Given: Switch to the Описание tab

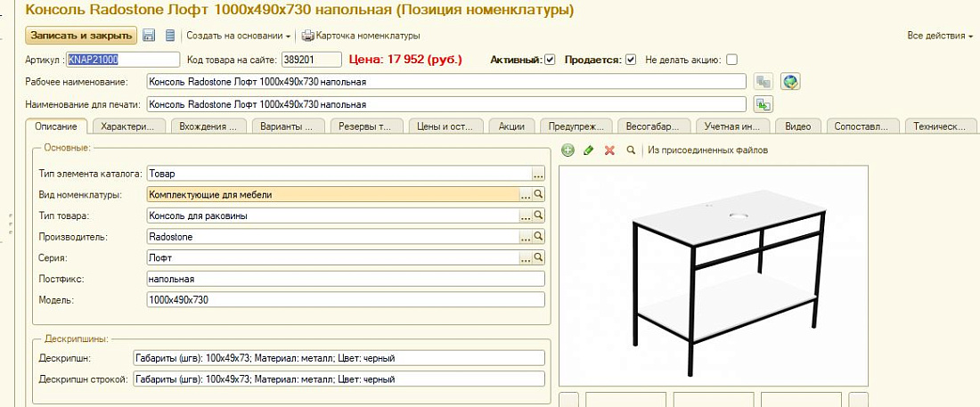Looking at the screenshot, I should pos(56,126).
